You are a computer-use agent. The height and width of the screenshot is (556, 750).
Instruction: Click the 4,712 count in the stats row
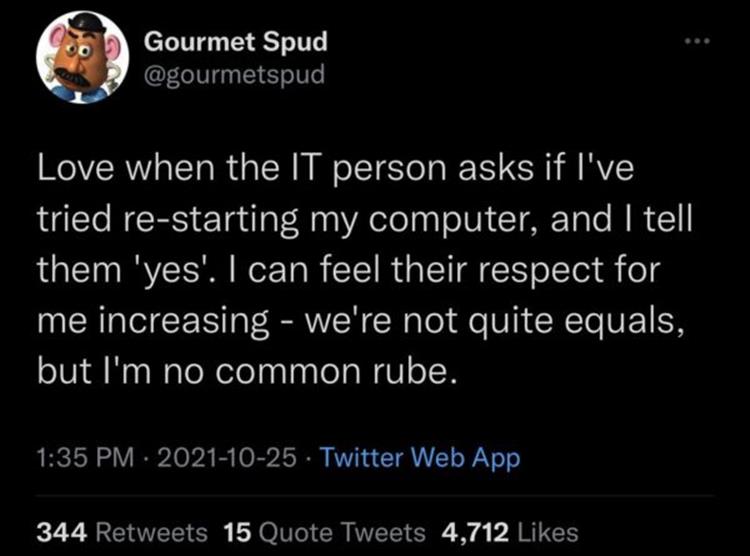coord(475,531)
